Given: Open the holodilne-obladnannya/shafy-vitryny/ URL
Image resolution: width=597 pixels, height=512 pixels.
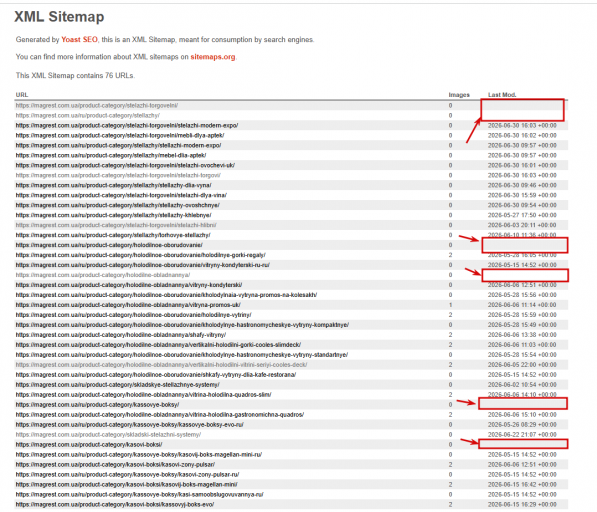Looking at the screenshot, I should (121, 335).
